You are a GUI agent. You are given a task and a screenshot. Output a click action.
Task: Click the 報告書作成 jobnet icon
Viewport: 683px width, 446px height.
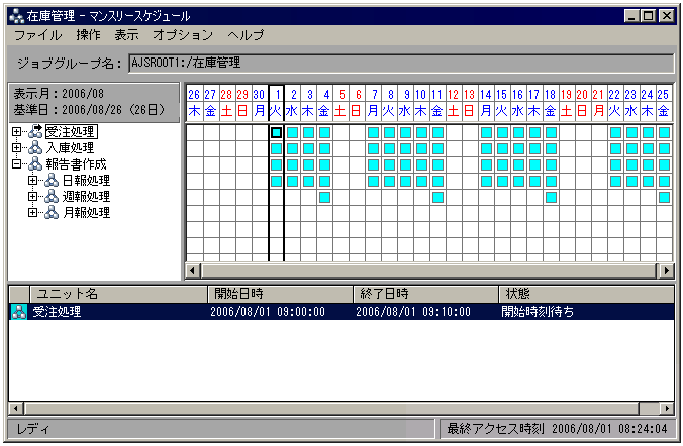(x=35, y=164)
